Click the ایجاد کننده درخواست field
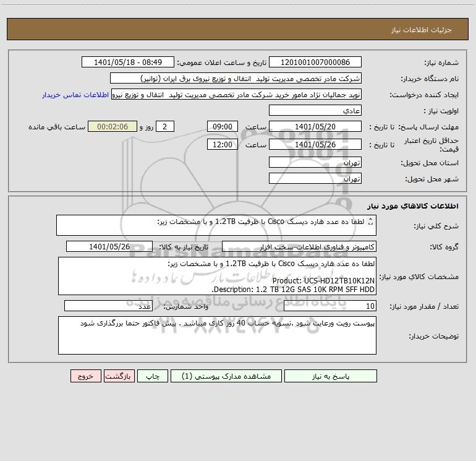476x461 pixels. pyautogui.click(x=237, y=95)
